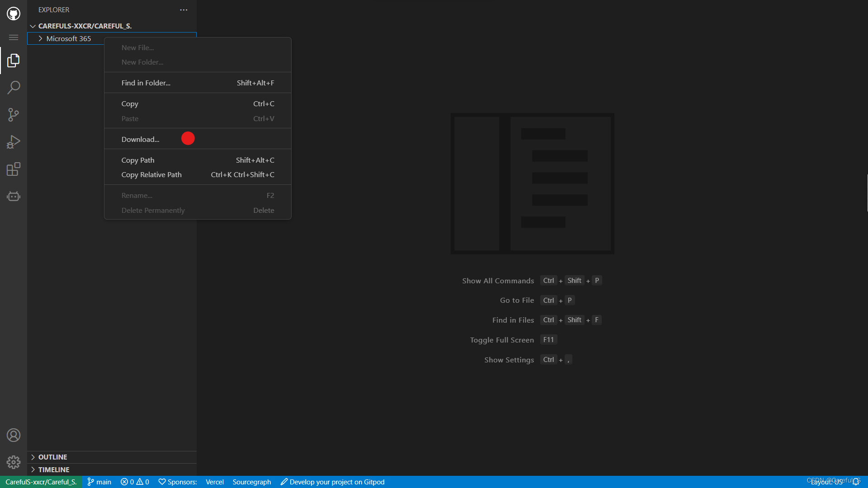Click the GitHub logo icon
Image resolution: width=868 pixels, height=488 pixels.
[x=14, y=14]
